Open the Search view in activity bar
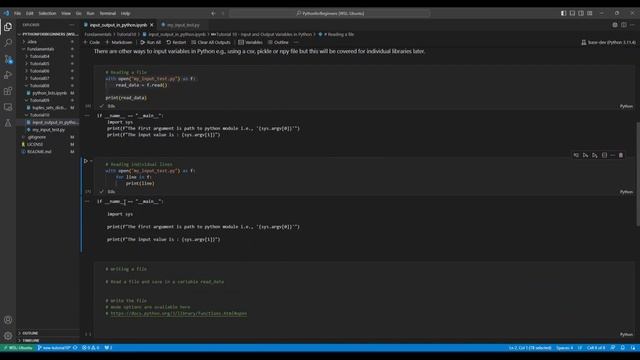This screenshot has width=640, height=360. (8, 43)
